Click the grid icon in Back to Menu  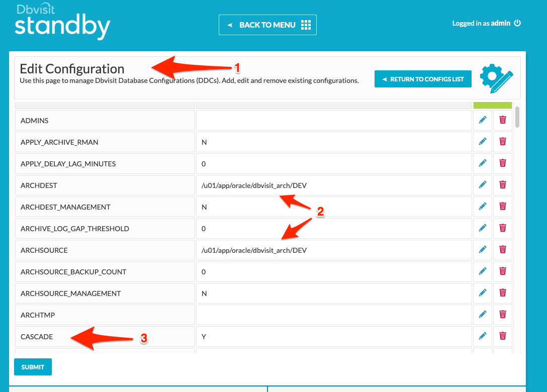coord(306,25)
